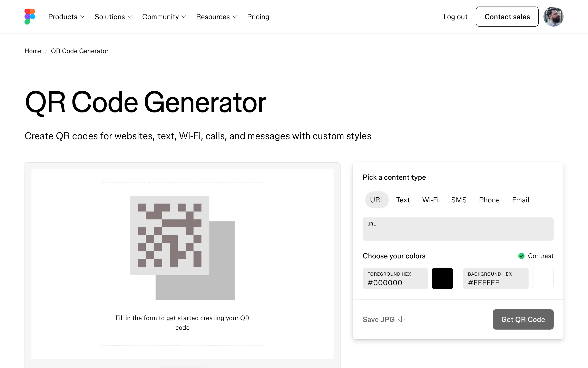
Task: Click the Foreground Hex input field
Action: [395, 278]
